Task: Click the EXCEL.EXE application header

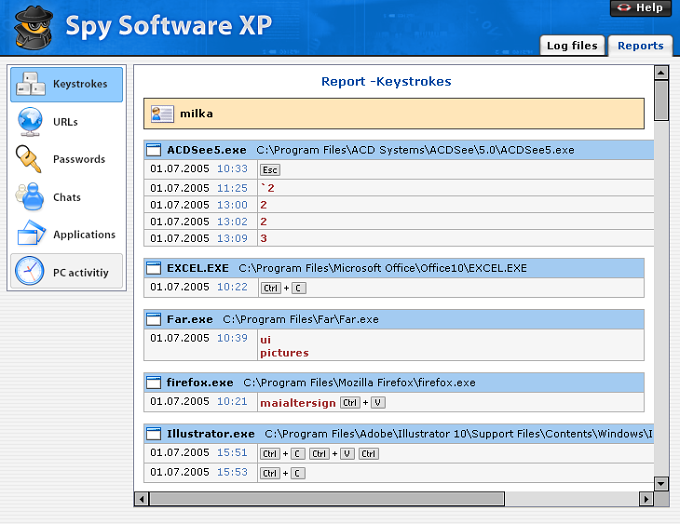Action: point(394,268)
